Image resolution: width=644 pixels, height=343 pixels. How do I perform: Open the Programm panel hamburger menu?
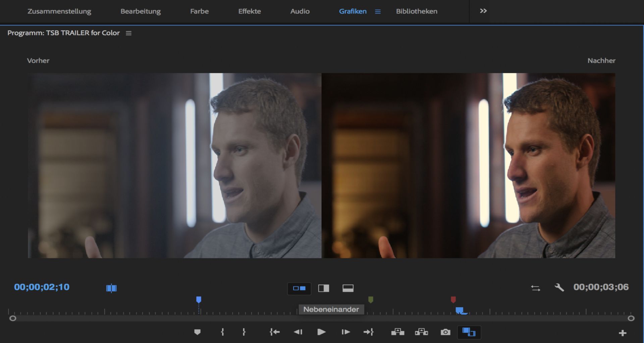click(x=128, y=33)
